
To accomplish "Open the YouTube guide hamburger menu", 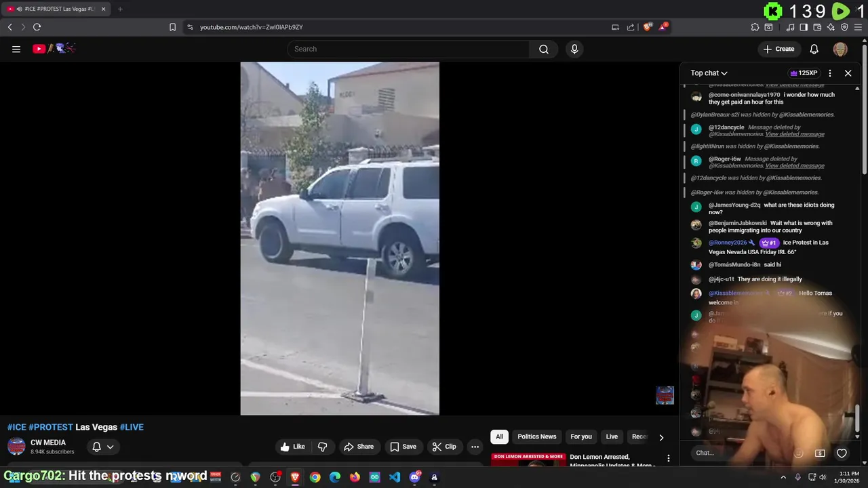I will click(x=16, y=49).
